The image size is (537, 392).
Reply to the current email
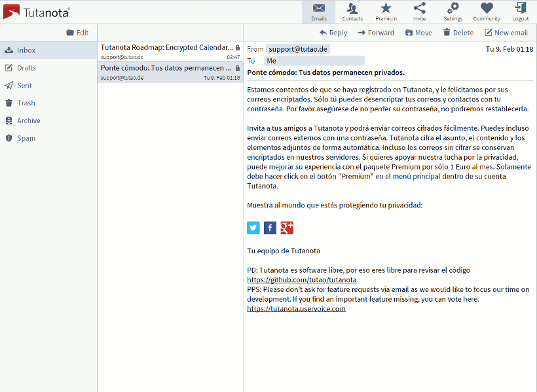tap(333, 32)
